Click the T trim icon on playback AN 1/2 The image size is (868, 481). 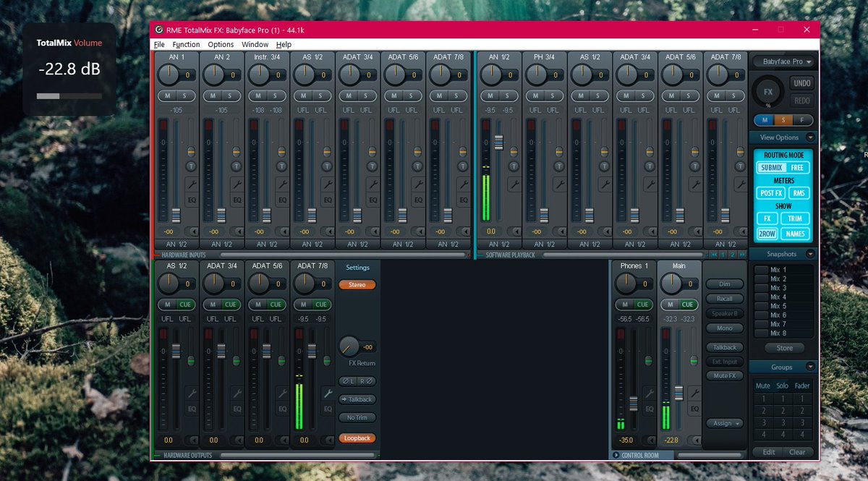click(x=514, y=166)
